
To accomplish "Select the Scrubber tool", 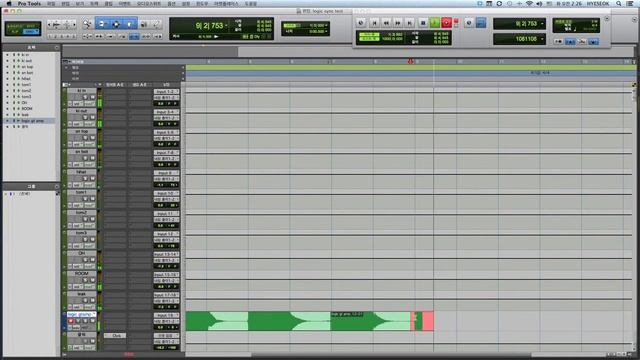I will [144, 24].
